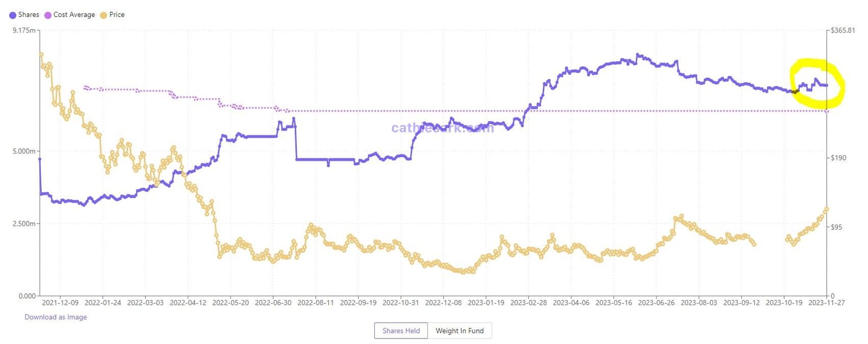Click the 2021-12-09 axis date label

click(61, 303)
